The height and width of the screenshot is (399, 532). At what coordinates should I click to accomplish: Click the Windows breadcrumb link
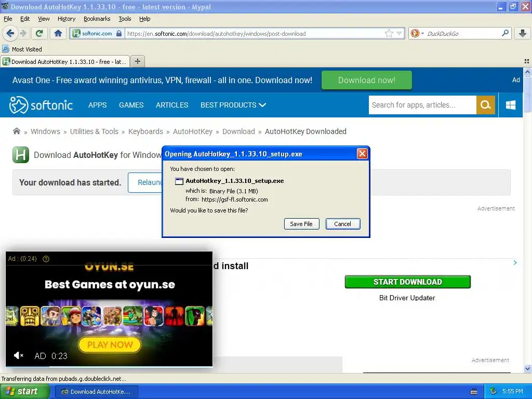click(x=46, y=131)
